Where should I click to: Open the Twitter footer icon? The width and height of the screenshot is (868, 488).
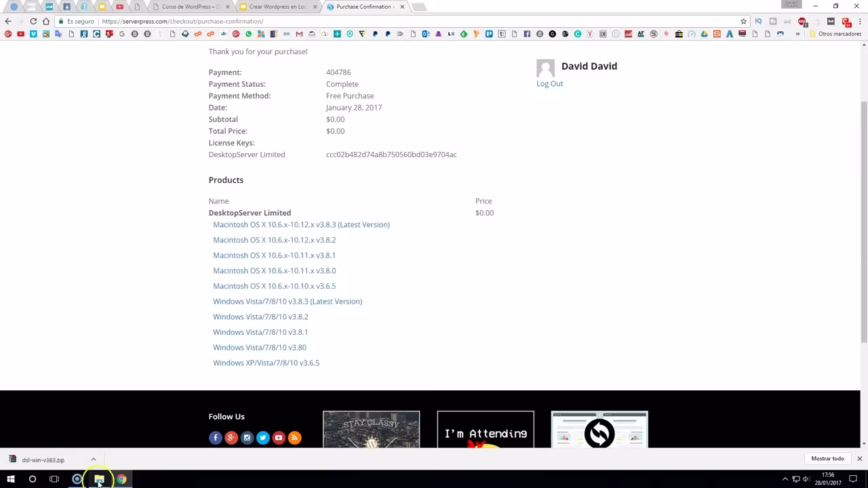point(263,438)
